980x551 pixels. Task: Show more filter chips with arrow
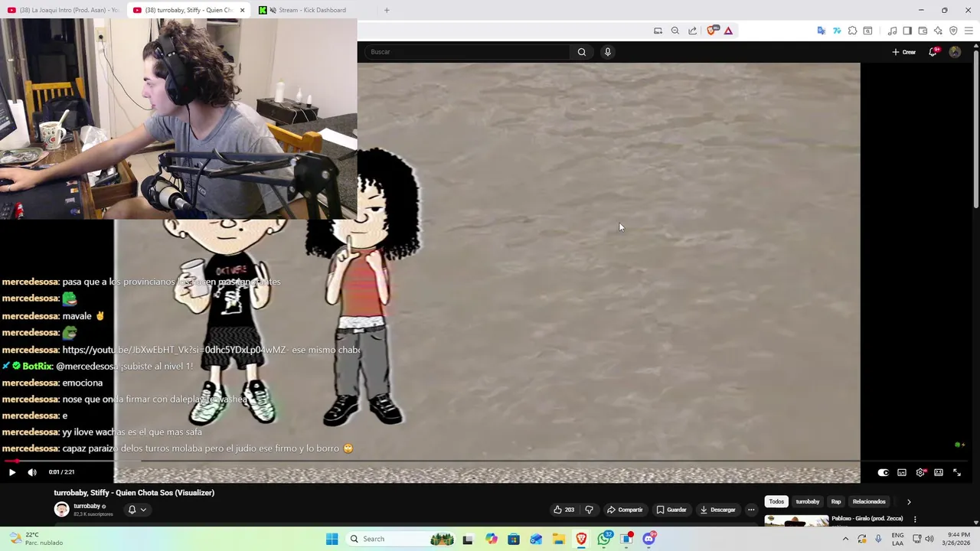click(x=909, y=502)
